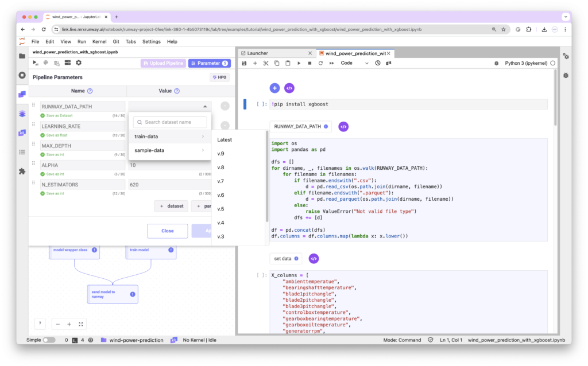Copy the selected cell icon
The height and width of the screenshot is (366, 588).
[277, 63]
